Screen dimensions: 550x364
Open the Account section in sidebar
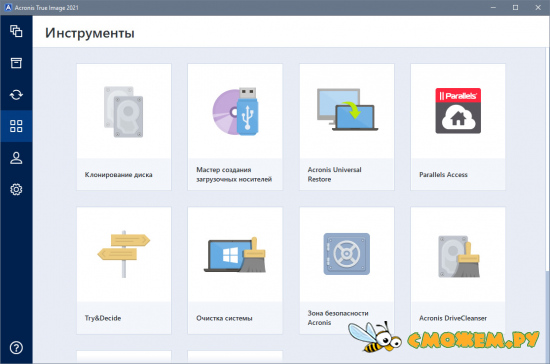[x=16, y=158]
